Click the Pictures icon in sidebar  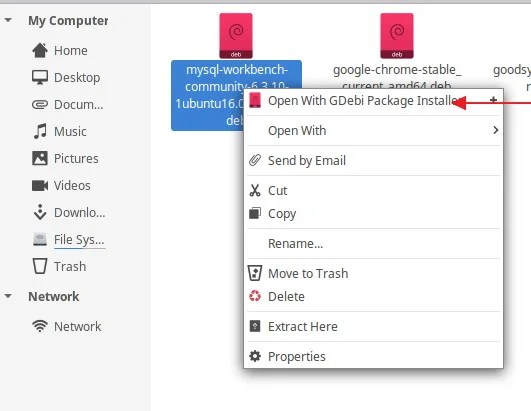click(x=40, y=158)
